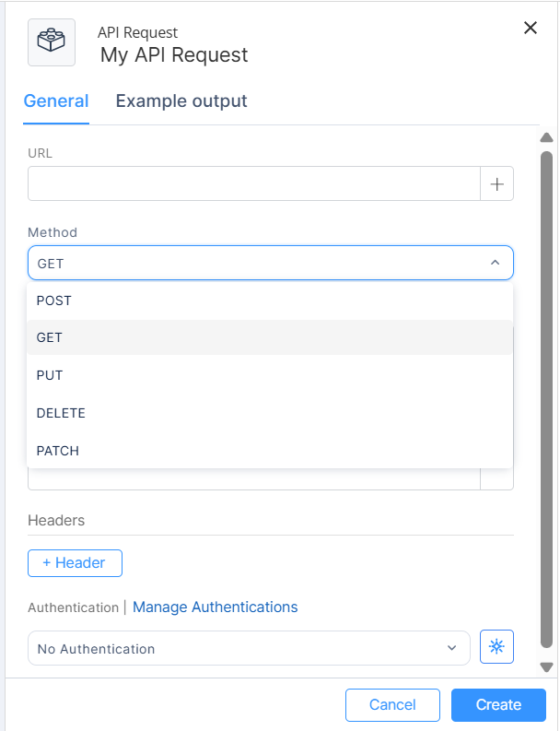Screen dimensions: 560x731
Task: Switch to the Example output tab
Action: [x=181, y=101]
